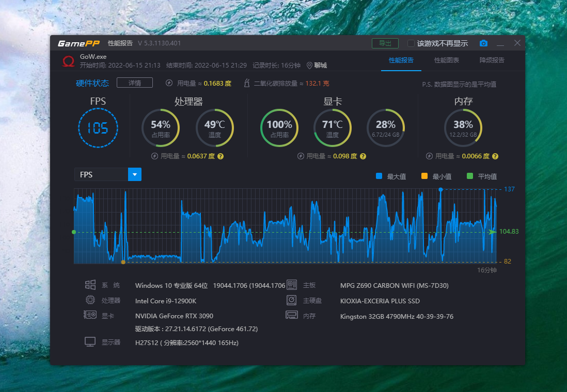Click the God of War game icon
Screen dimensions: 567x392
pyautogui.click(x=68, y=61)
